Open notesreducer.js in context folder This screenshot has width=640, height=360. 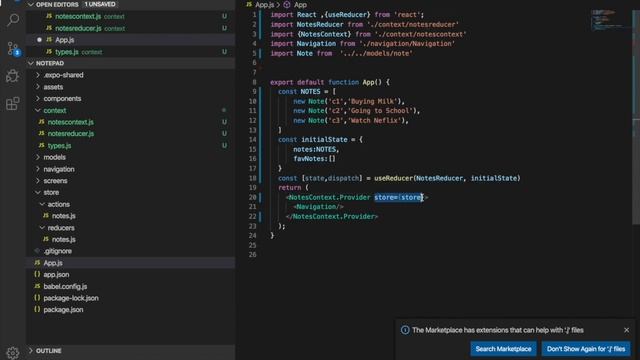pyautogui.click(x=131, y=133)
